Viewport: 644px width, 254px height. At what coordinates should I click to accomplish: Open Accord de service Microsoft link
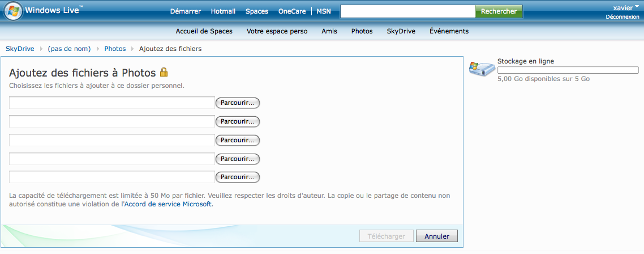168,204
